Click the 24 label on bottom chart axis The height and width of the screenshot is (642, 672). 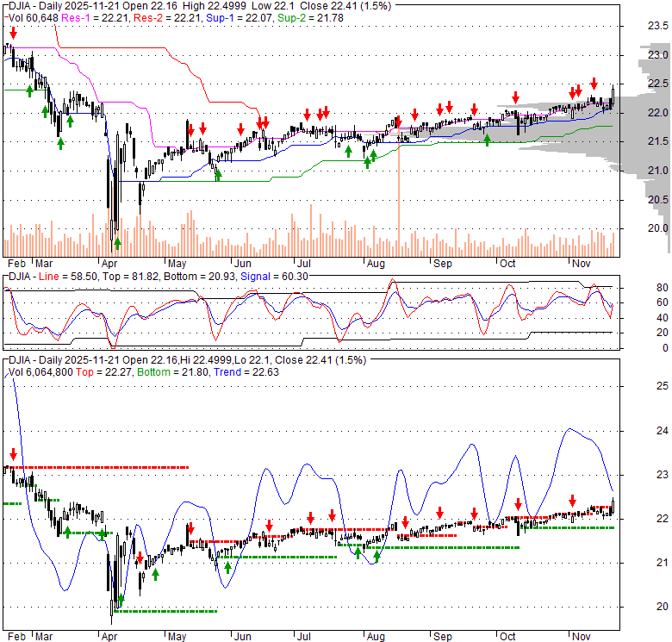click(x=663, y=431)
